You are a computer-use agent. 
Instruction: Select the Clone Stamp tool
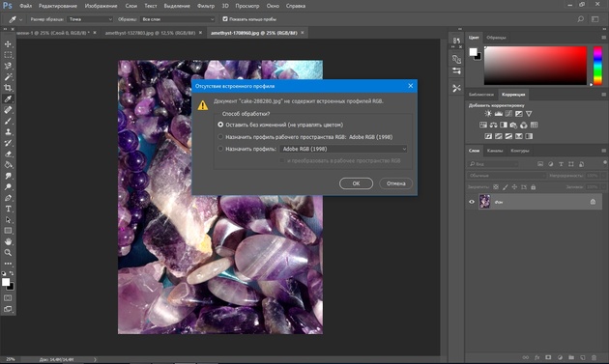coord(8,132)
